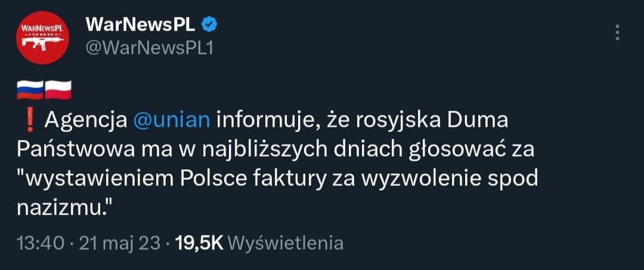Screen dimensions: 644x270
Task: Click the blue verified badge
Action: pyautogui.click(x=210, y=24)
